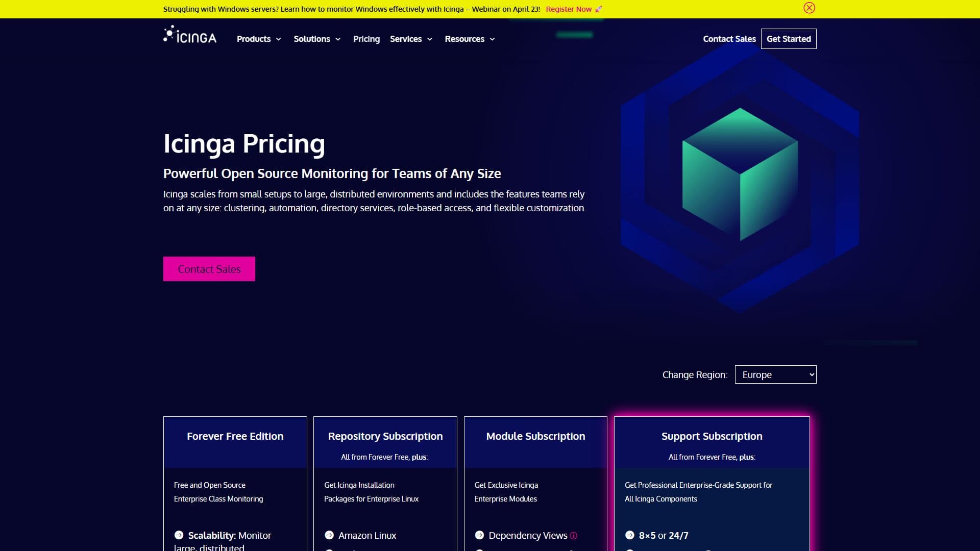Close the yellow webinar announcement banner

(809, 8)
